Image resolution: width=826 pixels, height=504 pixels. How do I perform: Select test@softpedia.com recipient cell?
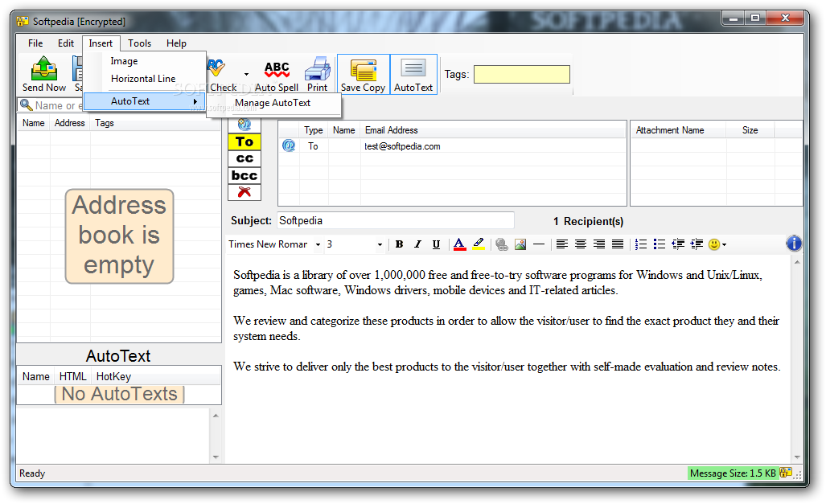coord(402,146)
